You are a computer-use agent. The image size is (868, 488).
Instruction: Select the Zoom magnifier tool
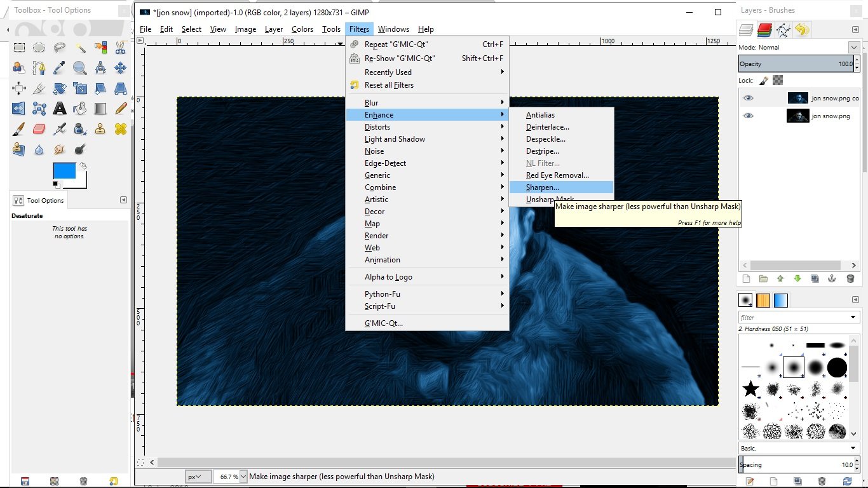(80, 68)
